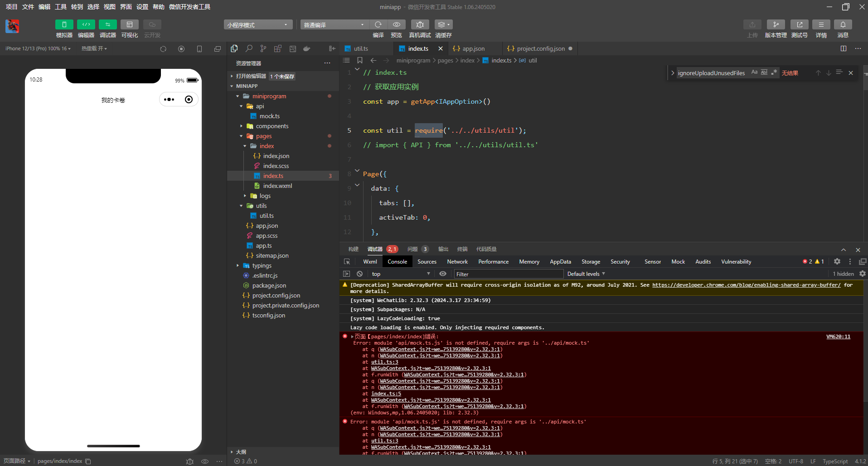Image resolution: width=868 pixels, height=466 pixels.
Task: Switch to the Sources devtools tab
Action: pos(427,262)
